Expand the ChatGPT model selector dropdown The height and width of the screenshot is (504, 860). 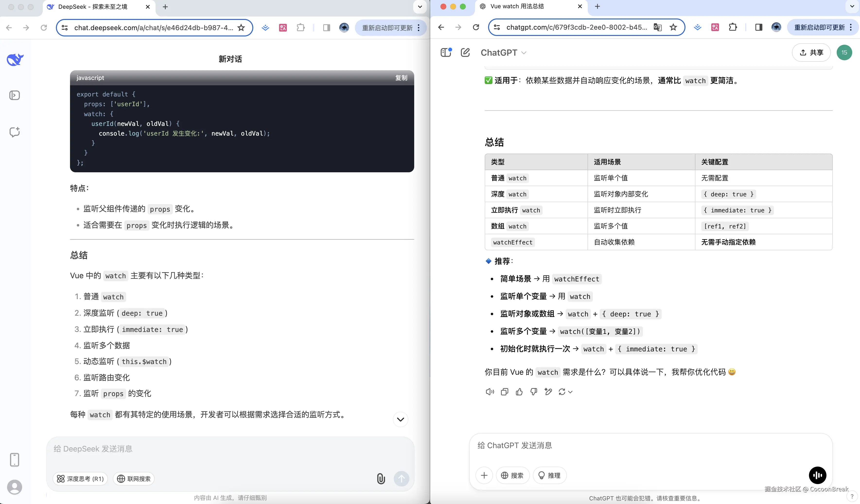[x=503, y=52]
